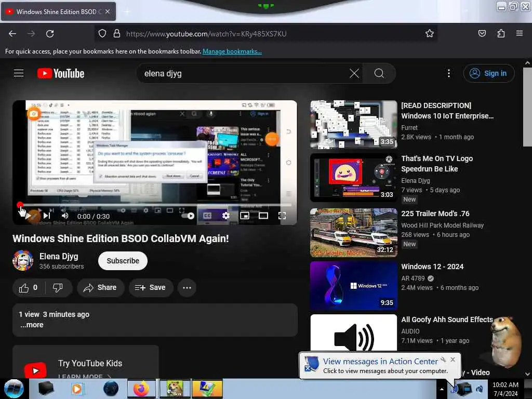
Task: Open Wood Hill Park Model Railway channel
Action: click(x=443, y=225)
